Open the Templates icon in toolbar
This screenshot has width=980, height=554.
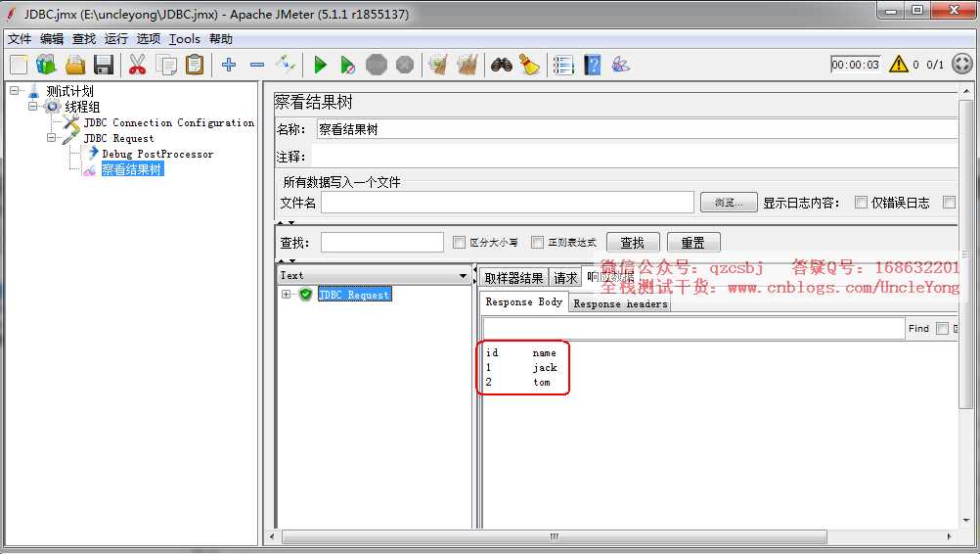pyautogui.click(x=46, y=65)
